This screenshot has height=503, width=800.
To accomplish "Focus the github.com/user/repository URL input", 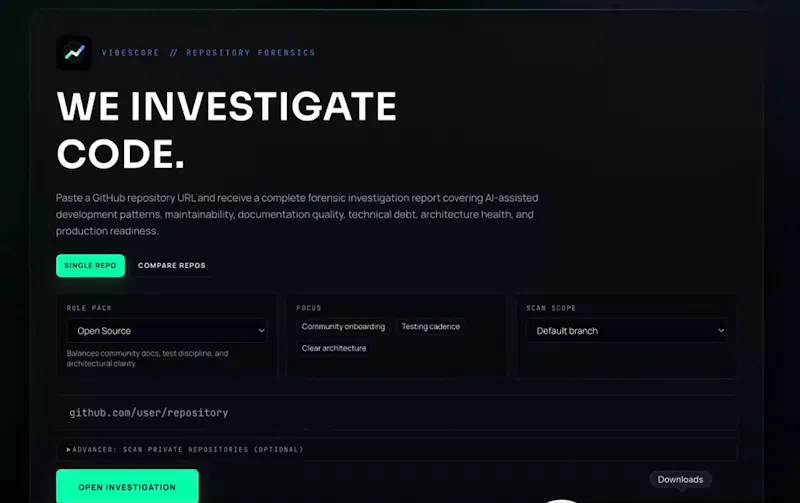I will click(397, 413).
